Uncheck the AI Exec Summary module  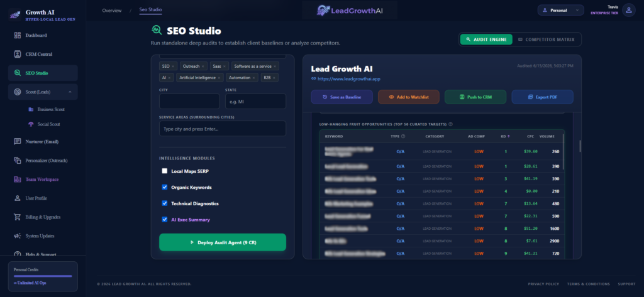[165, 220]
